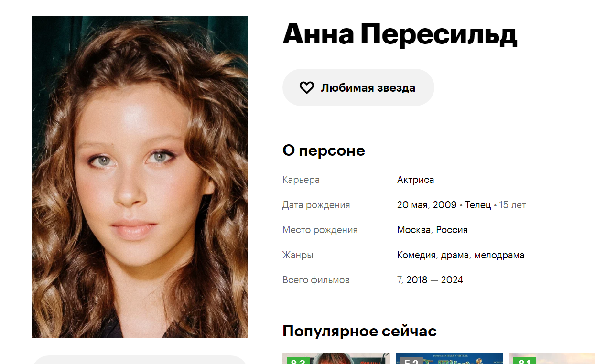The image size is (595, 364).
Task: Click the 2018 start year link
Action: tap(417, 280)
